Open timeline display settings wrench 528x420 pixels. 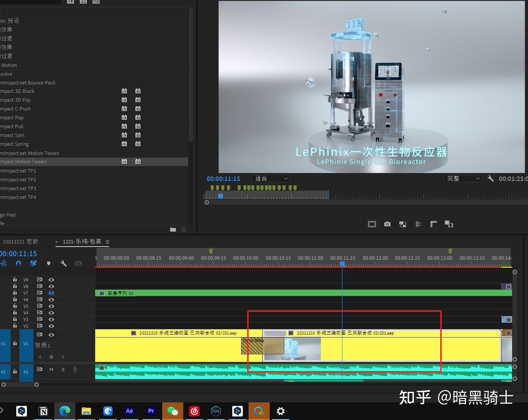pos(63,263)
